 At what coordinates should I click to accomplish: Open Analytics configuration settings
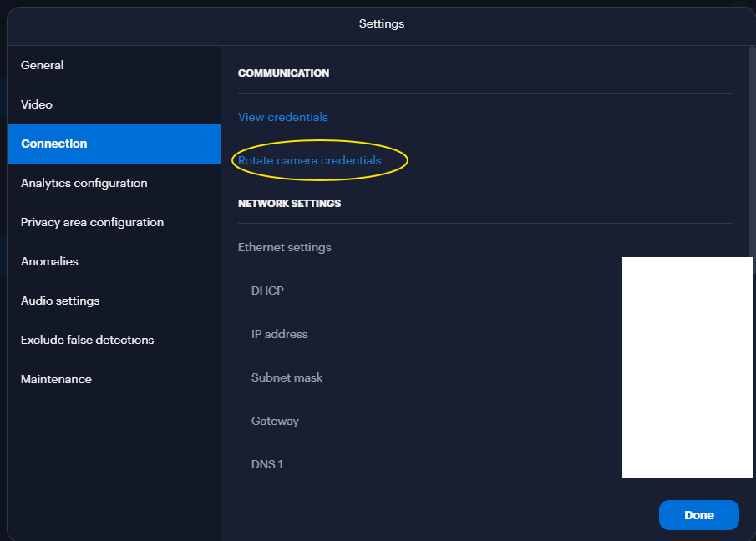point(84,183)
